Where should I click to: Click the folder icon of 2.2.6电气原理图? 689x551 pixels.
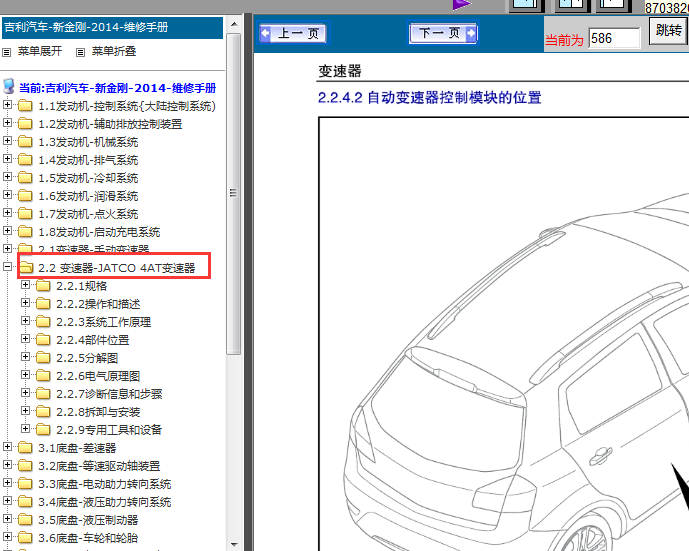43,376
